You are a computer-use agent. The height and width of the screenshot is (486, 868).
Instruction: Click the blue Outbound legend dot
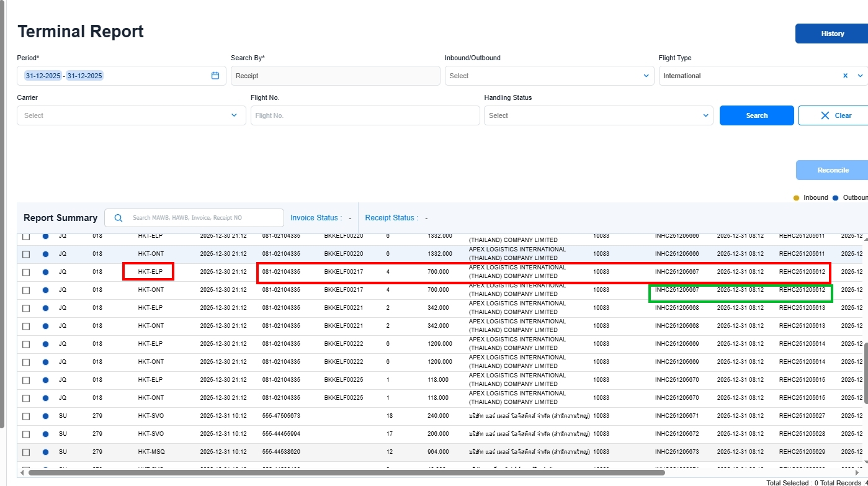[x=835, y=198]
